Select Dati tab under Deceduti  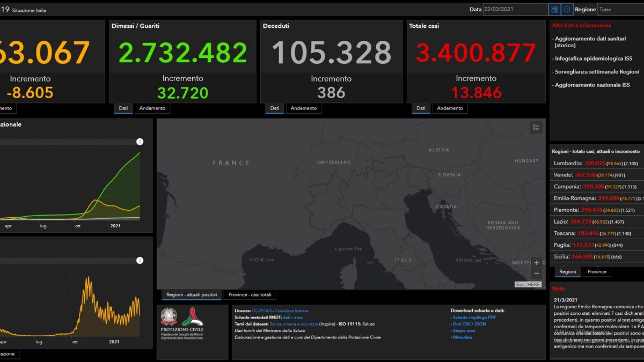275,108
